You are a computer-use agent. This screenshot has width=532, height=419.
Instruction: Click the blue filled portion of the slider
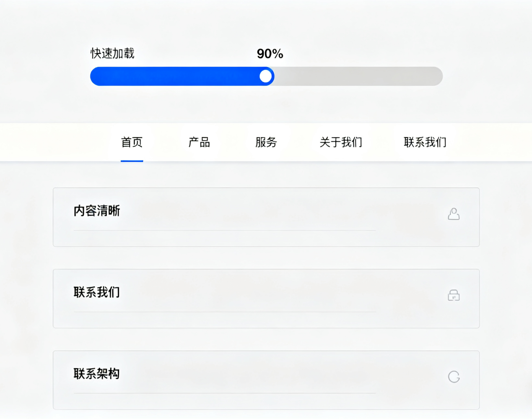tap(176, 76)
